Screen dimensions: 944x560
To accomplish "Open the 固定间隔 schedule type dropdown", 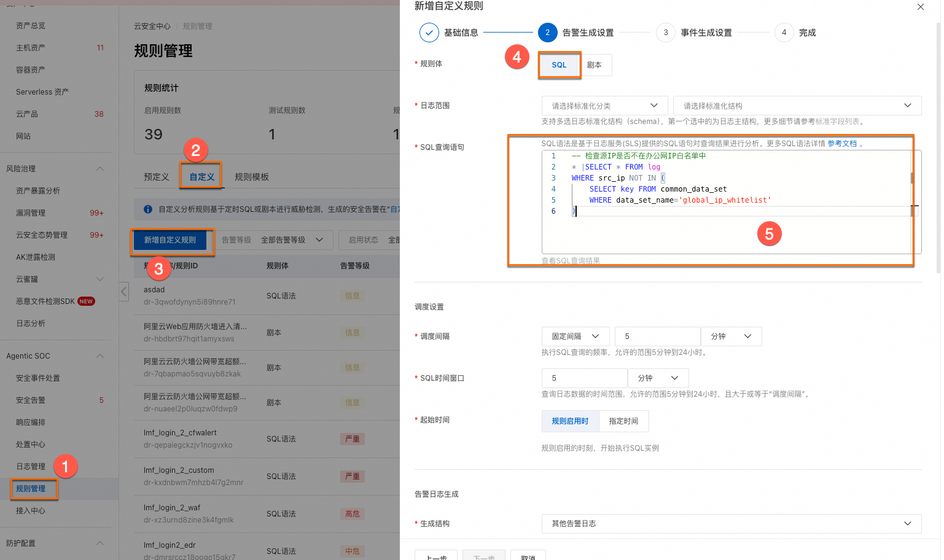I will click(575, 336).
